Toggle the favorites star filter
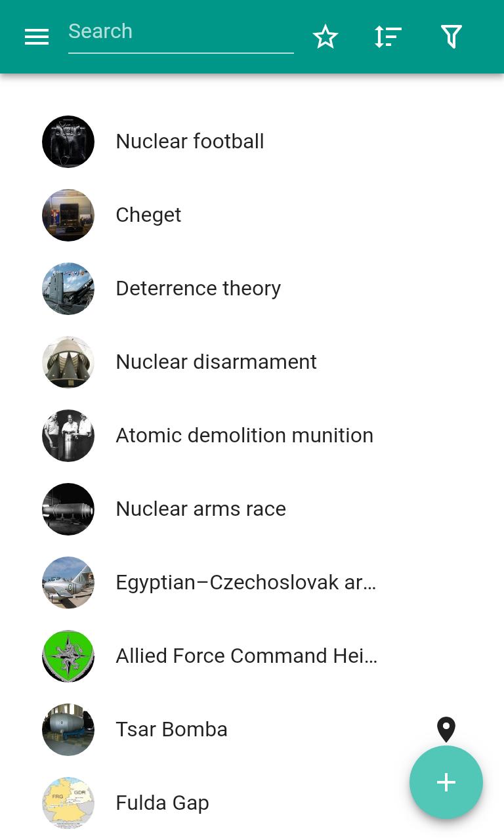 click(x=325, y=37)
